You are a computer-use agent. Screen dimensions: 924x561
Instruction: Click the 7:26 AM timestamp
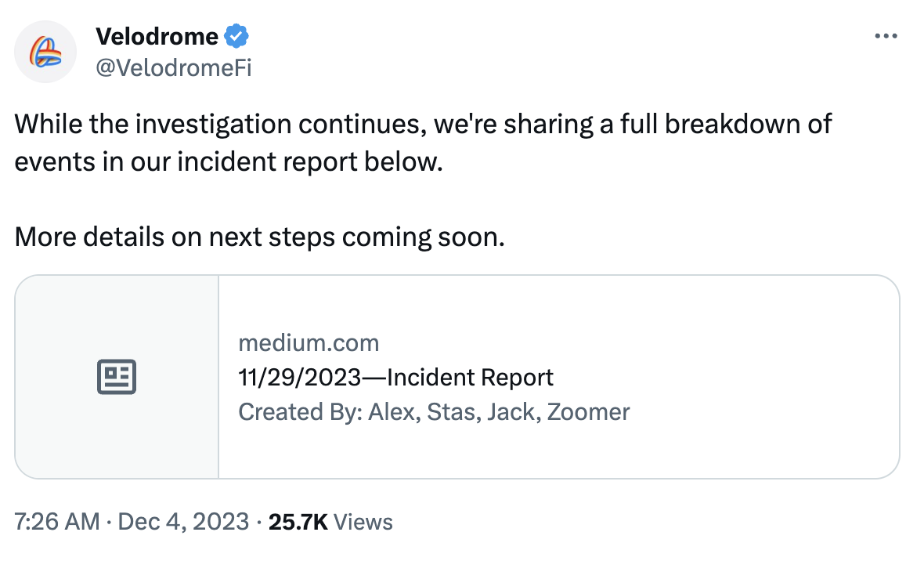click(57, 522)
